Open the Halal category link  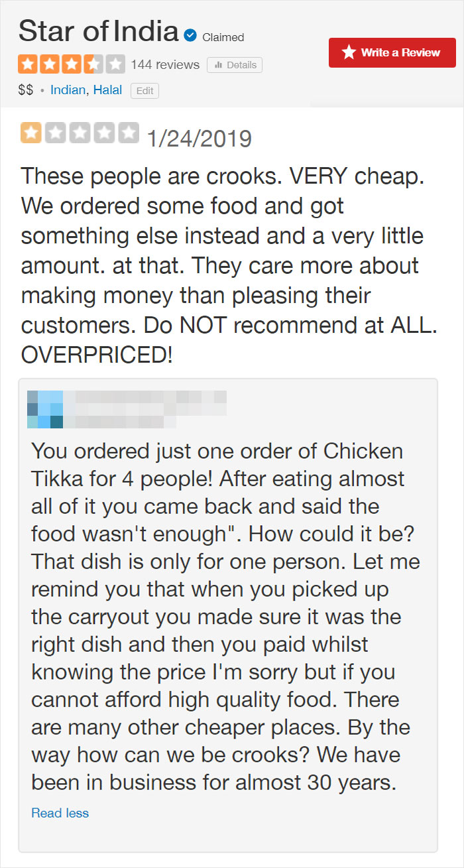(x=107, y=90)
